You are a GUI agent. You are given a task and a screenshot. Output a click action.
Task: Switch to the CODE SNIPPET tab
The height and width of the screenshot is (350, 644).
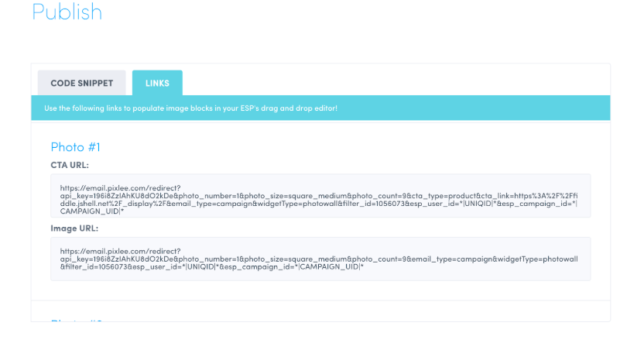pos(82,83)
